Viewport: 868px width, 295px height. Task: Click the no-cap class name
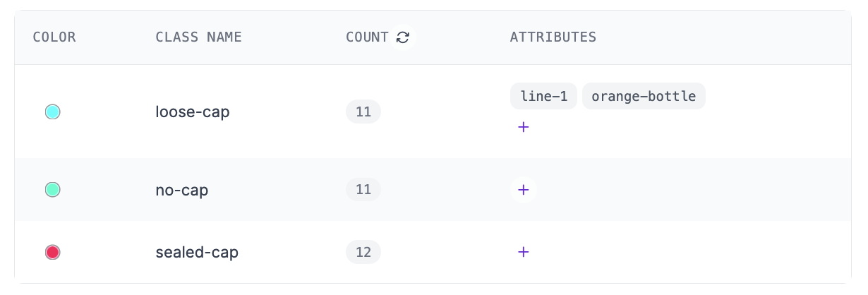pyautogui.click(x=182, y=190)
